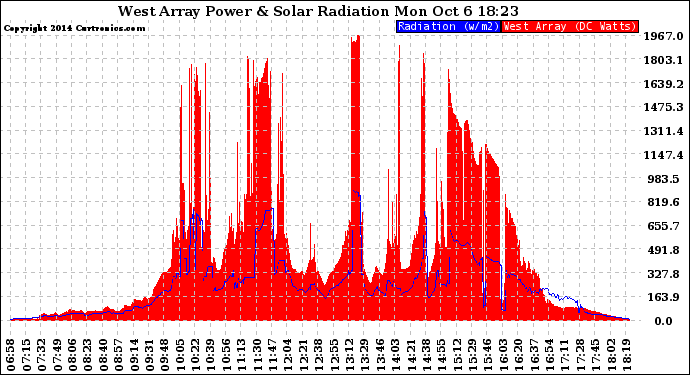Click the 09:14 time label
The width and height of the screenshot is (690, 375).
tap(134, 355)
